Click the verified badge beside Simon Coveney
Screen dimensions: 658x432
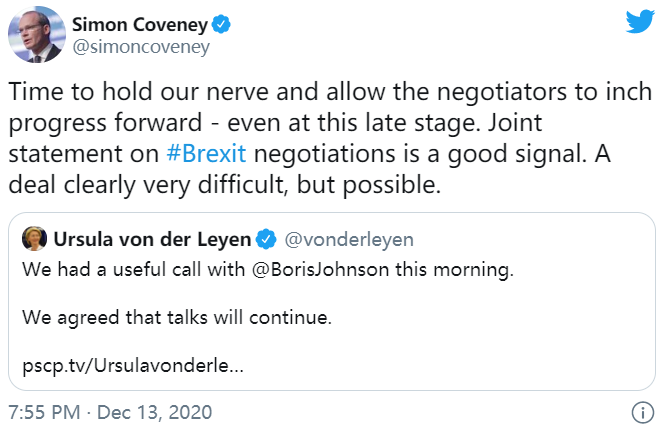tap(222, 24)
